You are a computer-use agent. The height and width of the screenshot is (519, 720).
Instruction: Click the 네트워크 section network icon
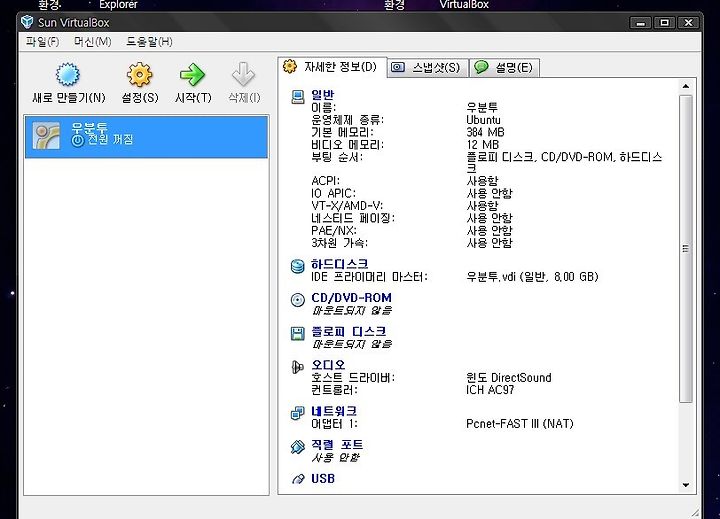(x=298, y=413)
